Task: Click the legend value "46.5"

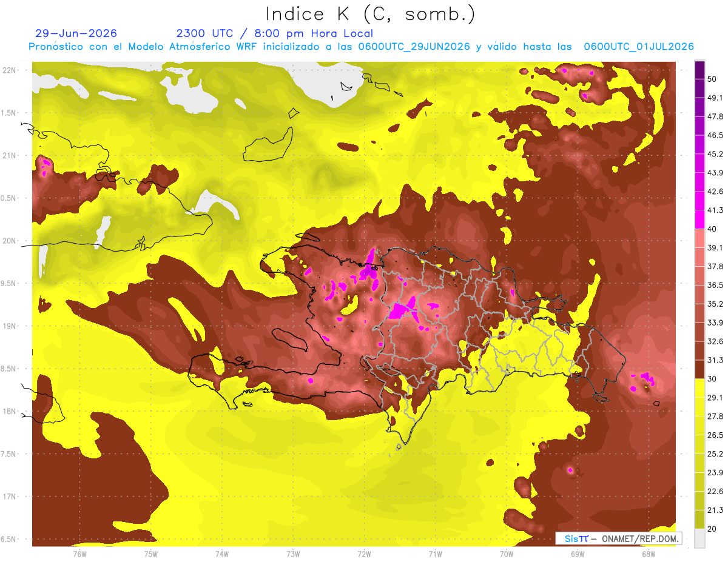Action: pos(715,135)
